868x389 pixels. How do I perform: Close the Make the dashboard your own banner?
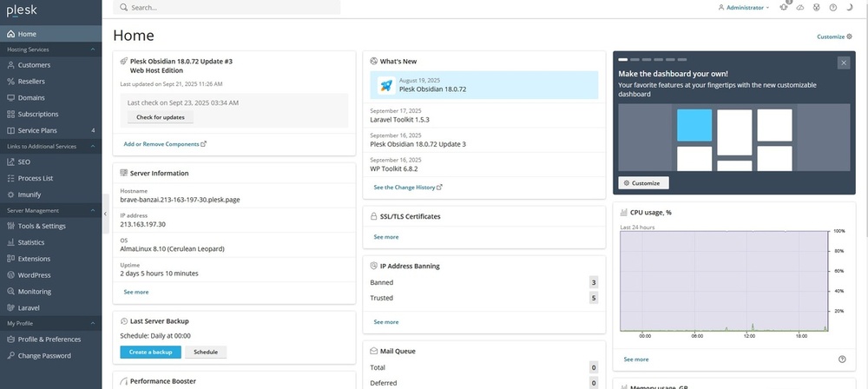click(843, 63)
